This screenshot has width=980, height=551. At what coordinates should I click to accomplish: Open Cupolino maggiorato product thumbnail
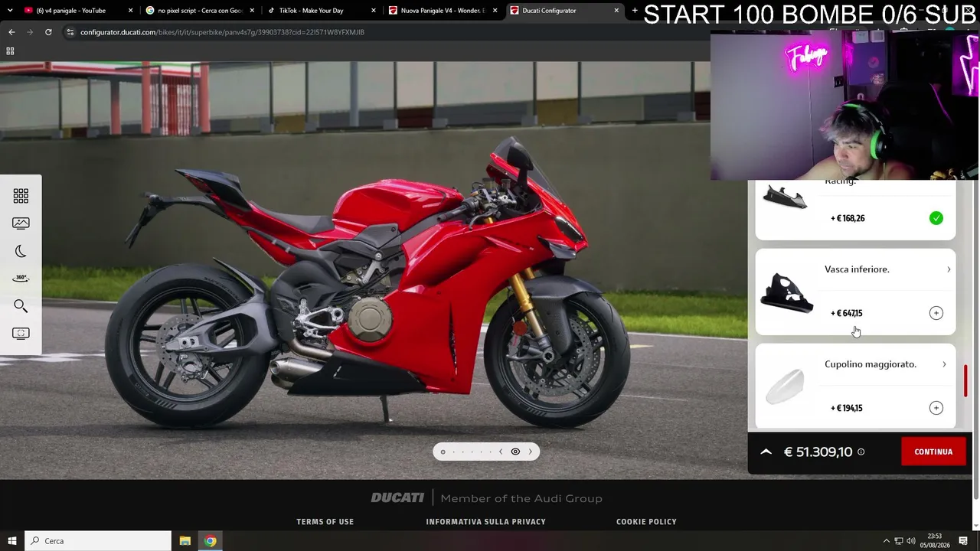[786, 386]
